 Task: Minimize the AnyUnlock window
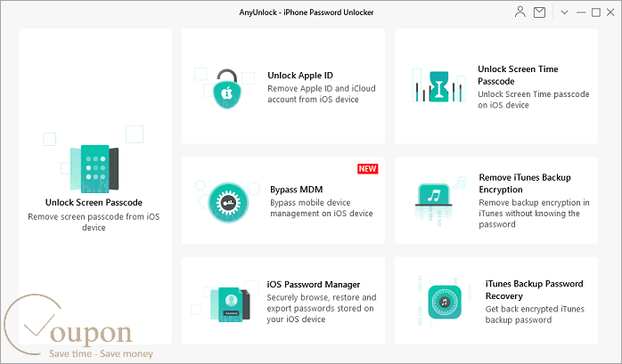point(581,12)
